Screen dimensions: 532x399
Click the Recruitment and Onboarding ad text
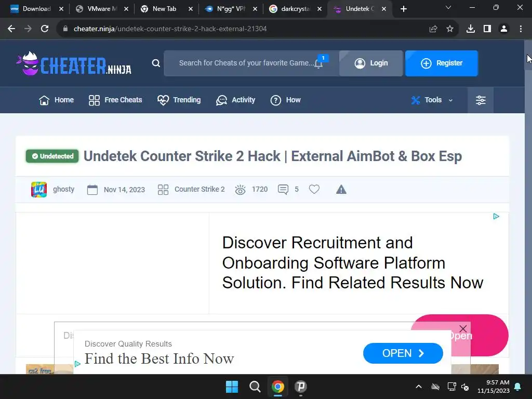(353, 263)
